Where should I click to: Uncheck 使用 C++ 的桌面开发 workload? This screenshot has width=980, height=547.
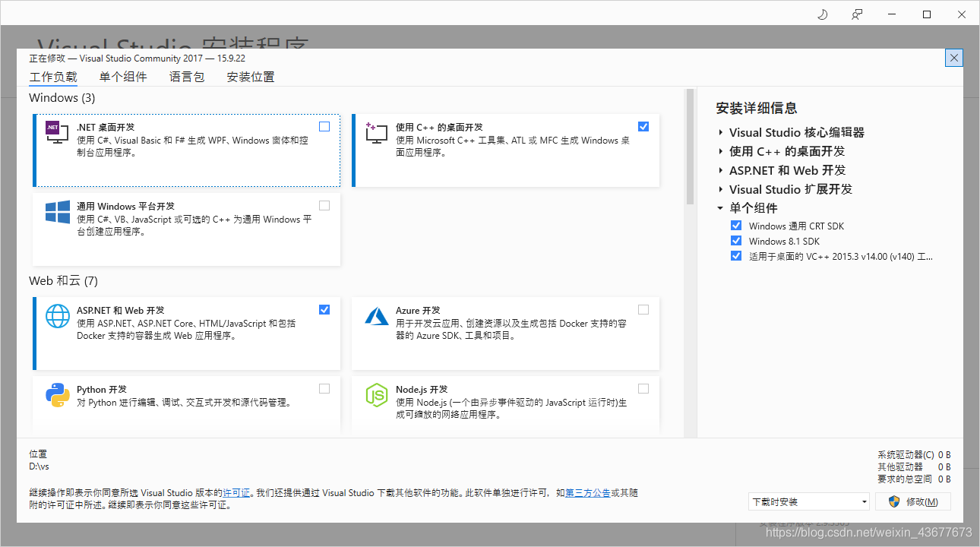pos(643,126)
